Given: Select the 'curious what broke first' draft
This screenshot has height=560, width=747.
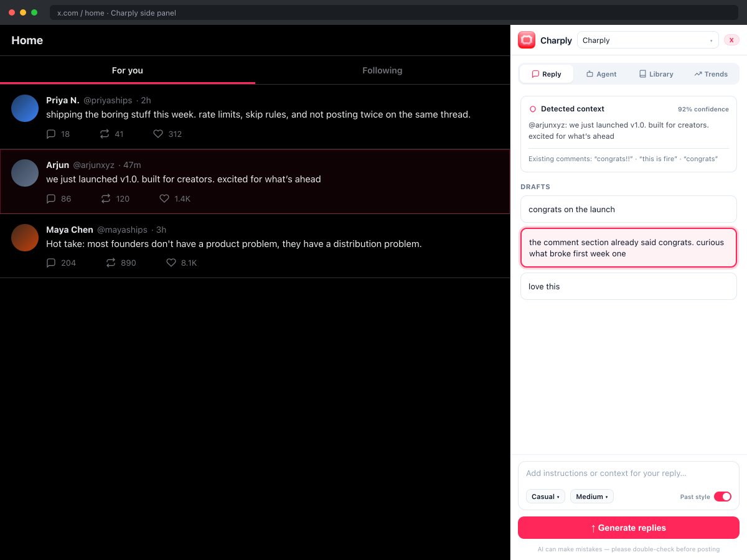Looking at the screenshot, I should pyautogui.click(x=629, y=248).
